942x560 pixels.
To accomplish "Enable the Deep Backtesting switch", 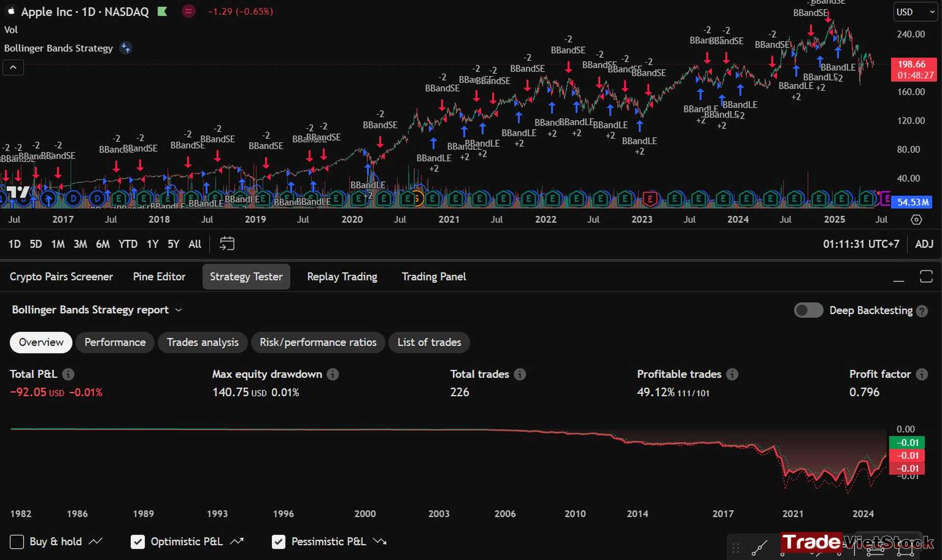I will coord(809,310).
